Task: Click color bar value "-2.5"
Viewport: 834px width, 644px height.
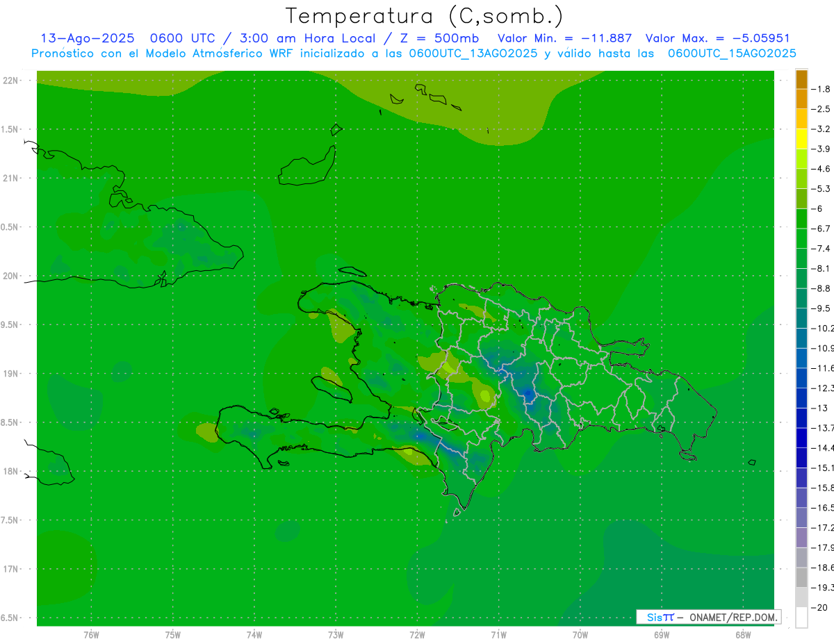Action: coord(822,109)
